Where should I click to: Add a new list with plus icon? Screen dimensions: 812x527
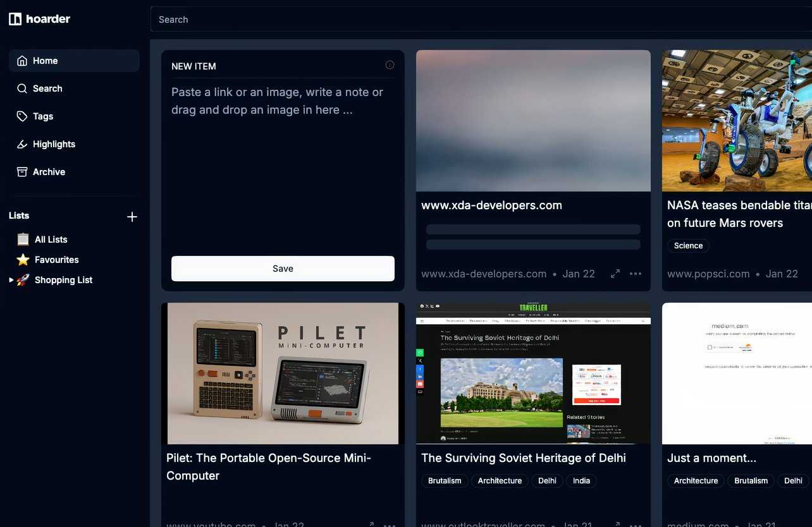pos(132,217)
